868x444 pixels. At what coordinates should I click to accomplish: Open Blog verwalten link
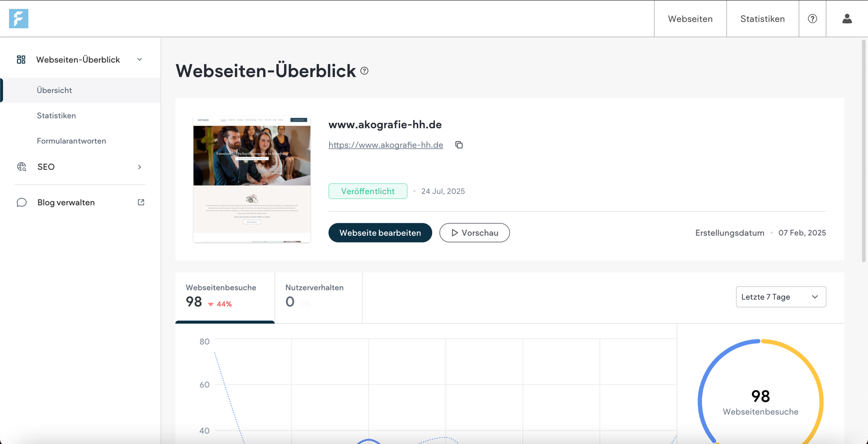click(80, 202)
